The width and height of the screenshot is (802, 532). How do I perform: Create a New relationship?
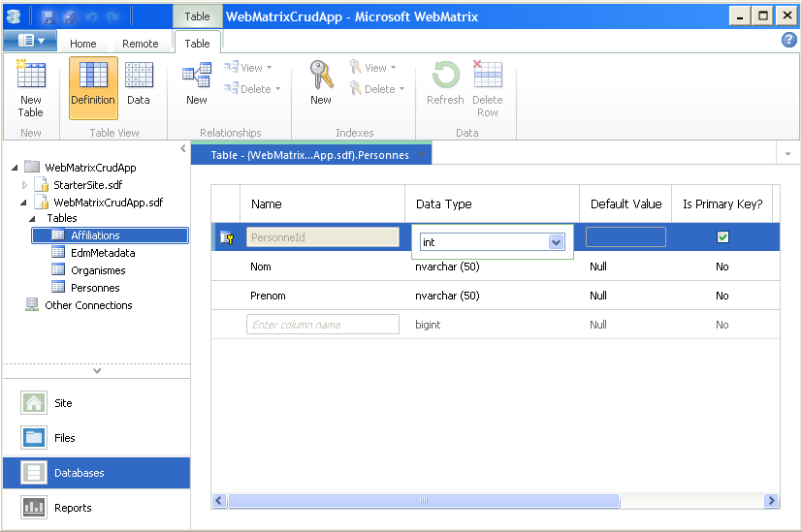tap(197, 86)
